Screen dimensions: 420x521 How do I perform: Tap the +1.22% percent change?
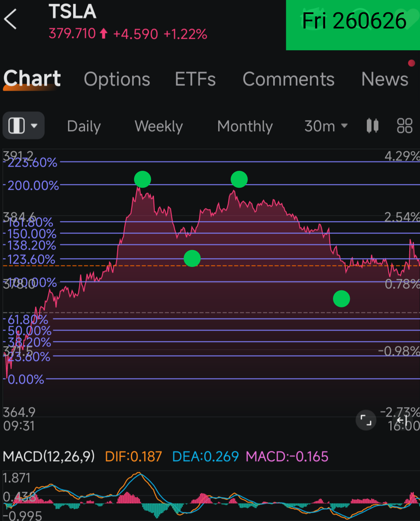(x=185, y=34)
